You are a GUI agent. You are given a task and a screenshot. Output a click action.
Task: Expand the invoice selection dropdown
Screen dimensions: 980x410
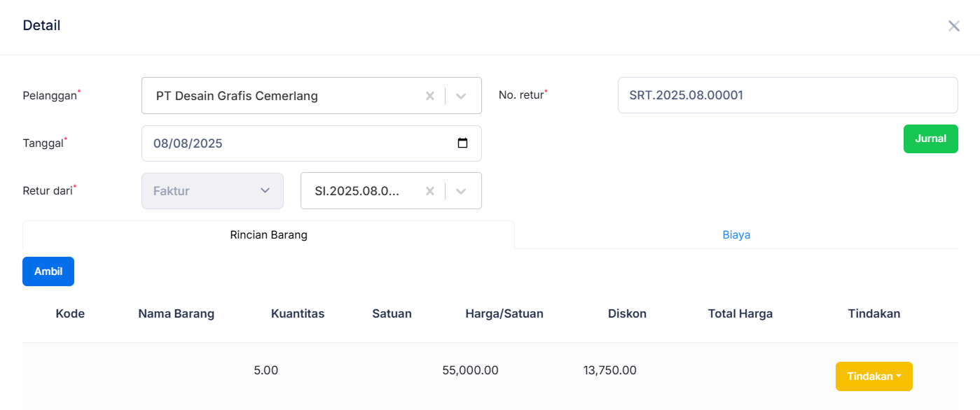[x=461, y=190]
